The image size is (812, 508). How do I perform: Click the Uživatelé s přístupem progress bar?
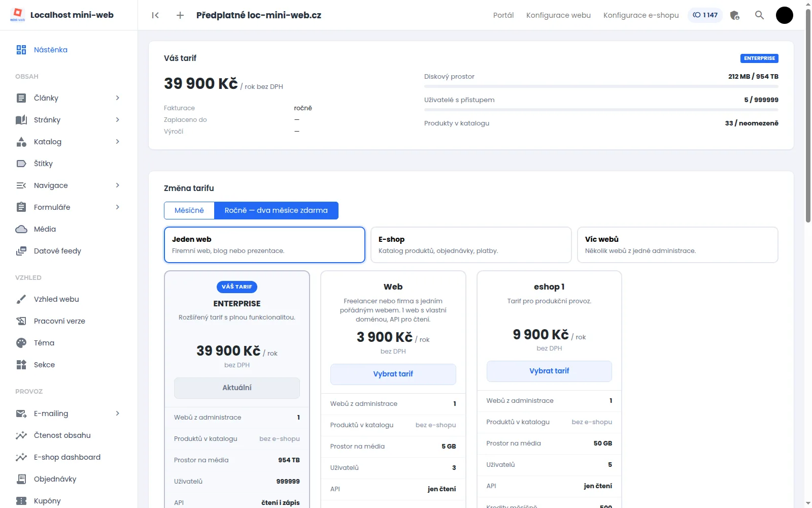(601, 110)
